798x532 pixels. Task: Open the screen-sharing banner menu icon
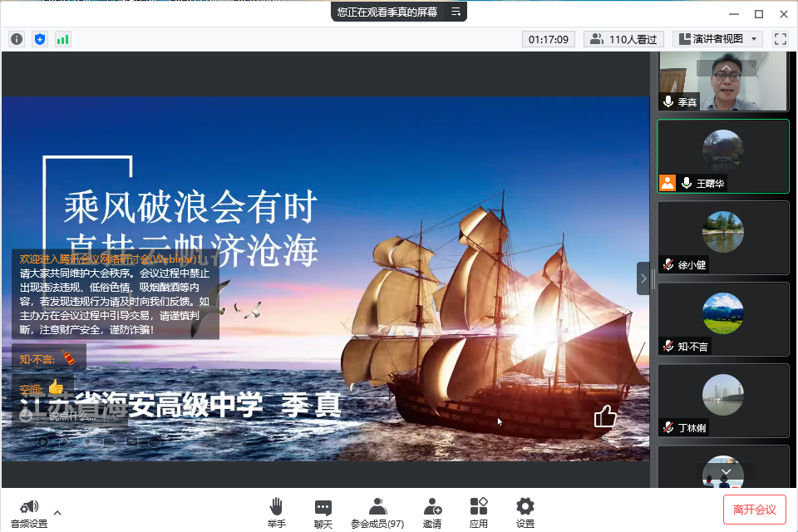[456, 12]
